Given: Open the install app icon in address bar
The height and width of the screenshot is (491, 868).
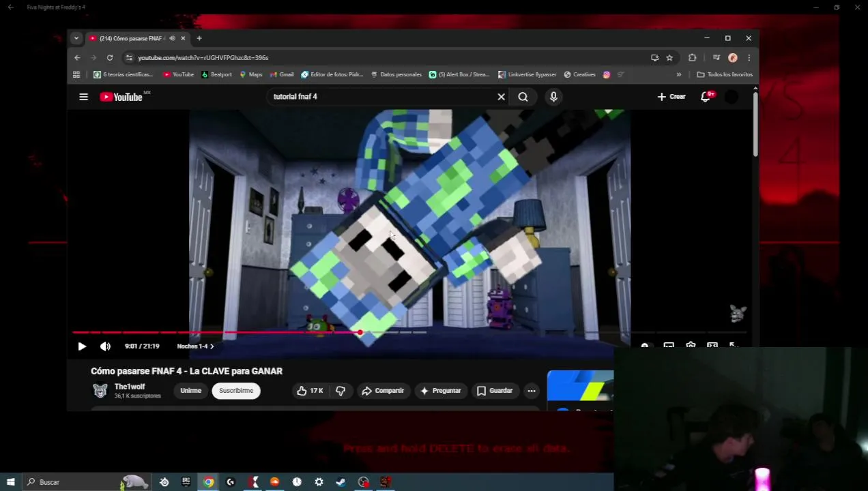Looking at the screenshot, I should (654, 58).
